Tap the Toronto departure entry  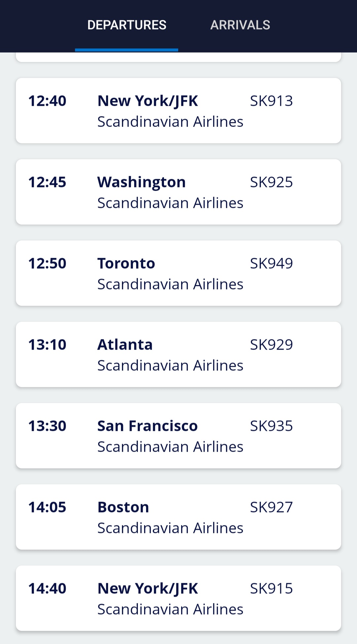[x=178, y=273]
